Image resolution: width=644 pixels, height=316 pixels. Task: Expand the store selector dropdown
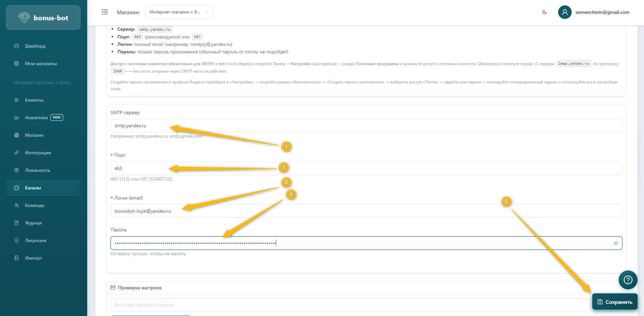(x=179, y=12)
